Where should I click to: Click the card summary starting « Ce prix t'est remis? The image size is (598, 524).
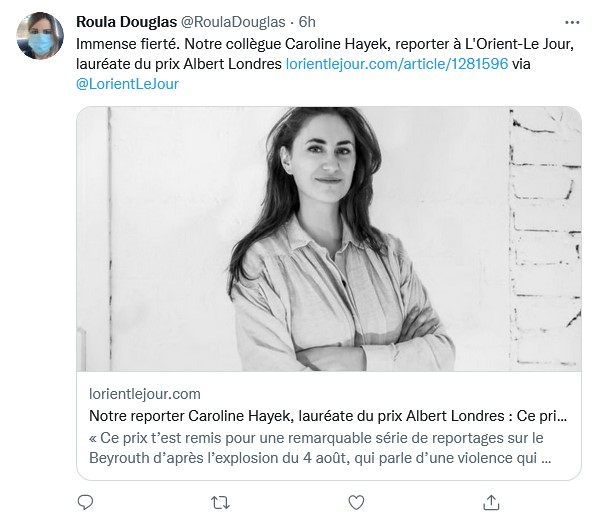(320, 448)
